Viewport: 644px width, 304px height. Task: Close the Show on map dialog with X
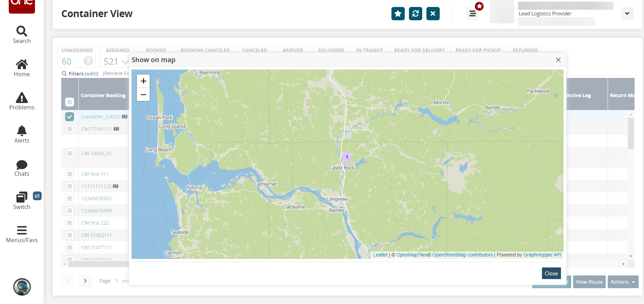click(558, 60)
